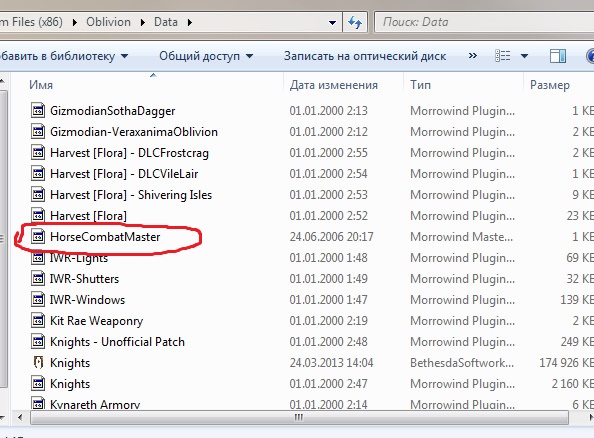Show hidden toolbar commands chevron
594x438 pixels.
point(472,56)
